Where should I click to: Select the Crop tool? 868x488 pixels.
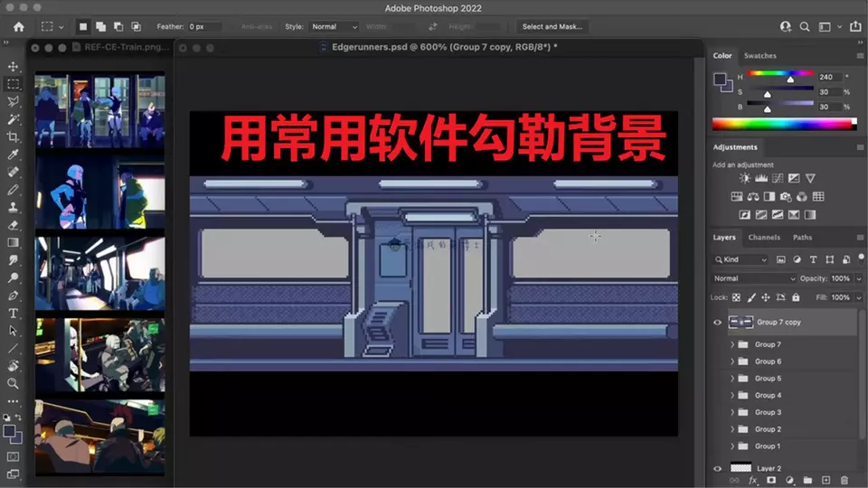tap(13, 136)
